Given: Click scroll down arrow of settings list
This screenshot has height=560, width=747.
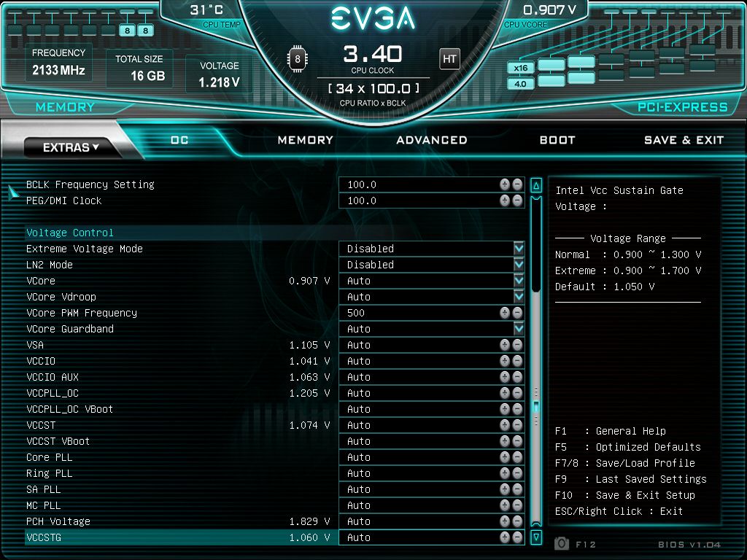Looking at the screenshot, I should point(536,537).
